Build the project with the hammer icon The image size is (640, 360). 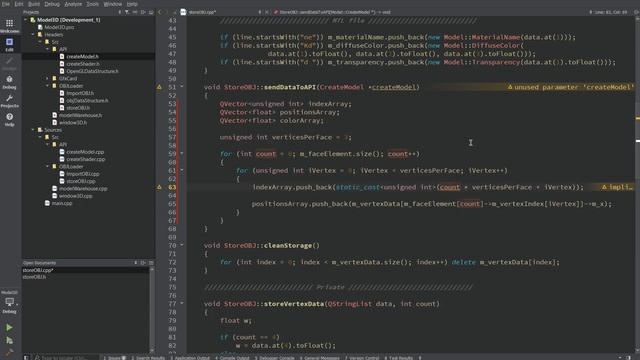(x=9, y=352)
